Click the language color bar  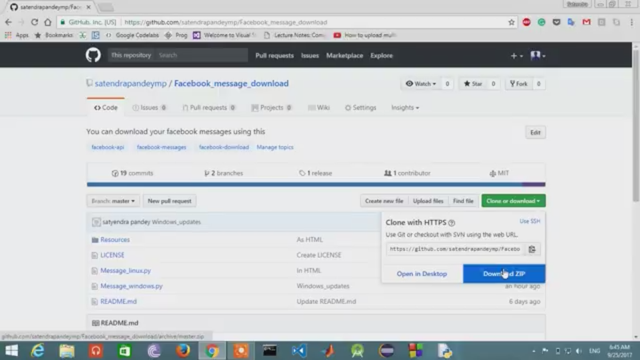[316, 184]
